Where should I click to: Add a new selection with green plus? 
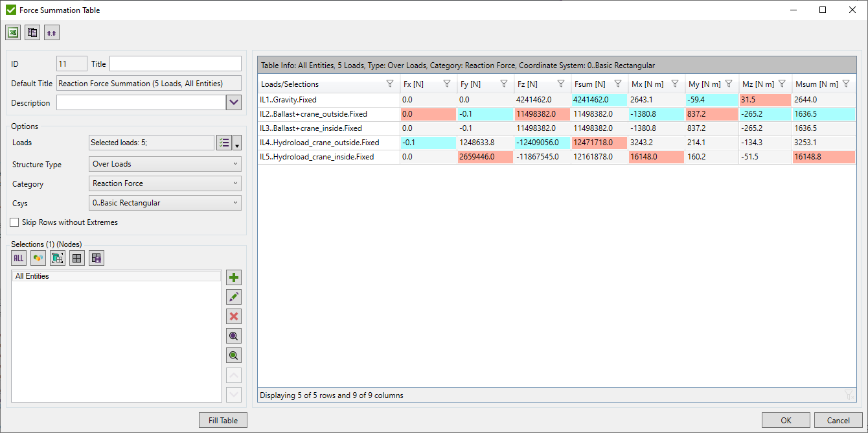point(234,278)
